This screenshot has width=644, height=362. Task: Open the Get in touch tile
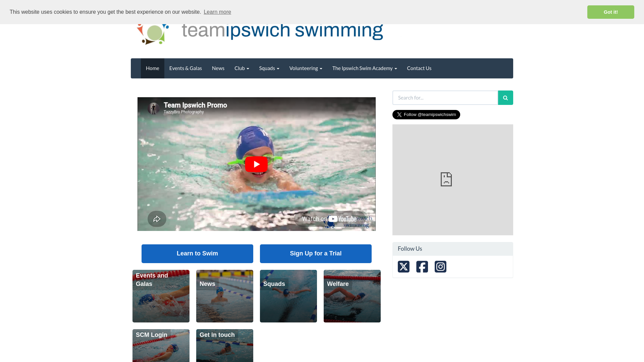pos(225,346)
